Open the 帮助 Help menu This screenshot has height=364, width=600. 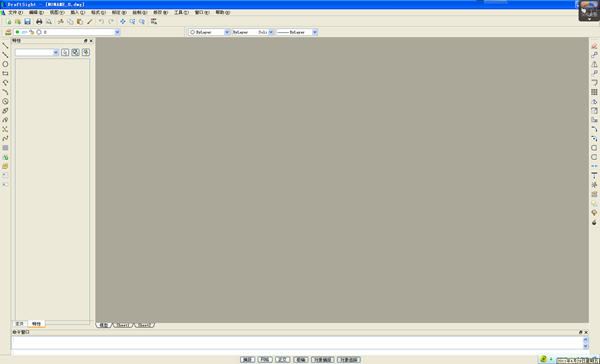(223, 13)
